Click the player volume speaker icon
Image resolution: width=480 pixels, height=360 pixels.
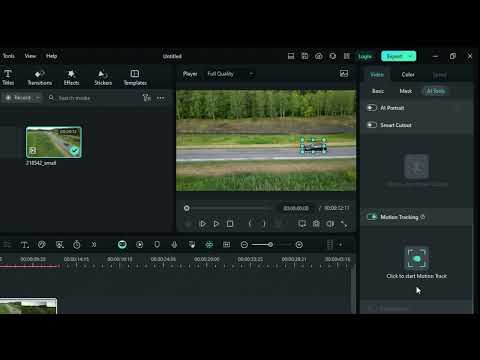[330, 224]
